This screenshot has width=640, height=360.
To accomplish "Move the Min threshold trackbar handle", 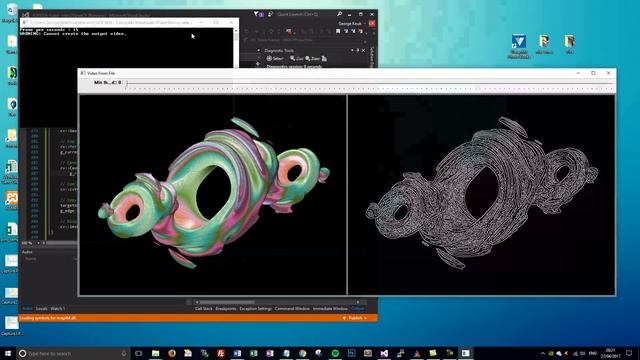I will pyautogui.click(x=127, y=83).
